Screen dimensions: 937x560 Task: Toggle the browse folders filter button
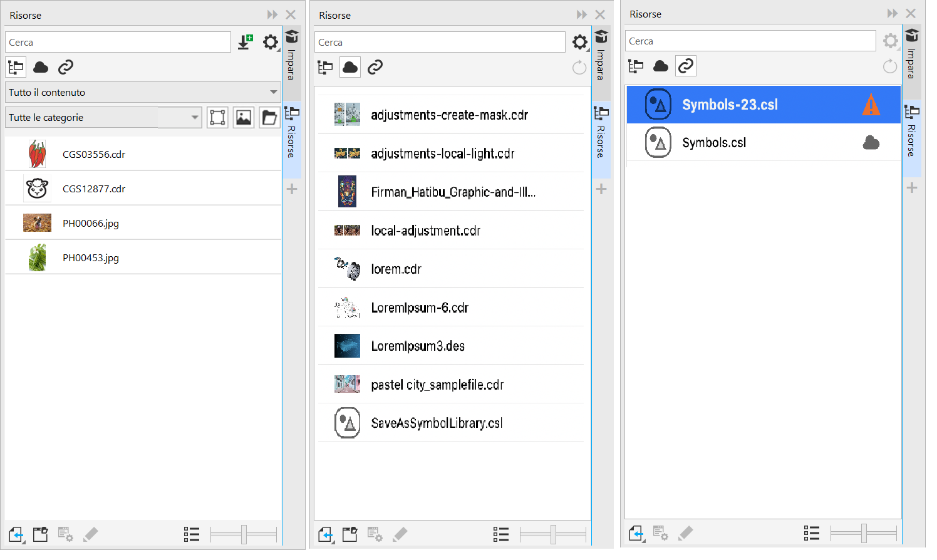[269, 118]
